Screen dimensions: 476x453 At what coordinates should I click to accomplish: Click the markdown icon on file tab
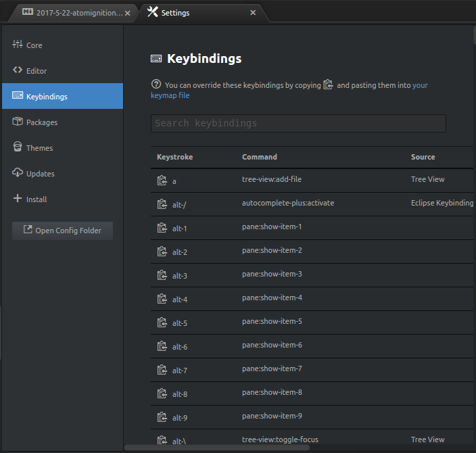(28, 12)
